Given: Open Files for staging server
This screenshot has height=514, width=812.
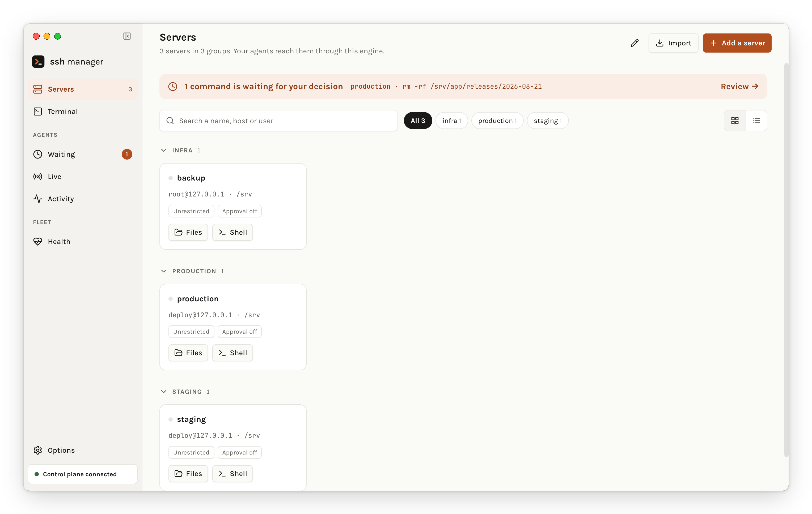Looking at the screenshot, I should pyautogui.click(x=188, y=474).
